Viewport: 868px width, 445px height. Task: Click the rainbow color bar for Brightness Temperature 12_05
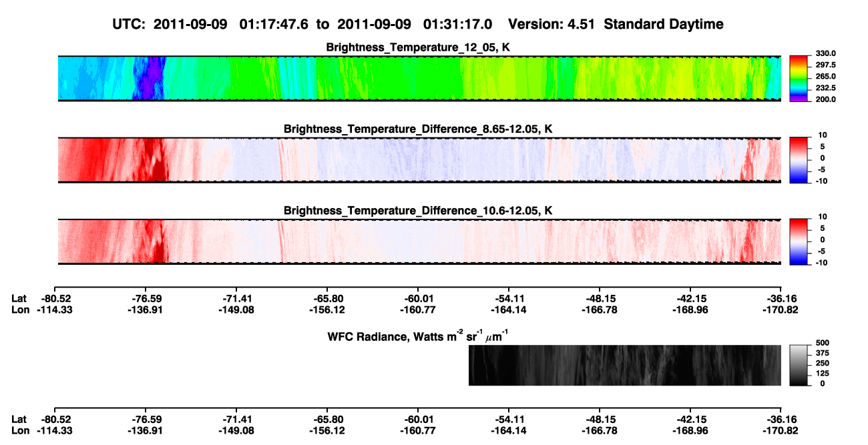pos(799,78)
